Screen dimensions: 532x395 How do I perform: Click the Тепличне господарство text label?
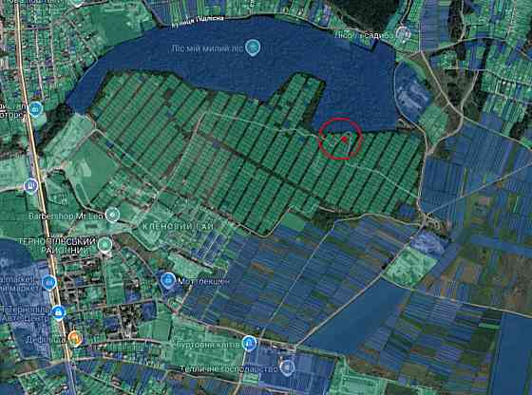[229, 368]
